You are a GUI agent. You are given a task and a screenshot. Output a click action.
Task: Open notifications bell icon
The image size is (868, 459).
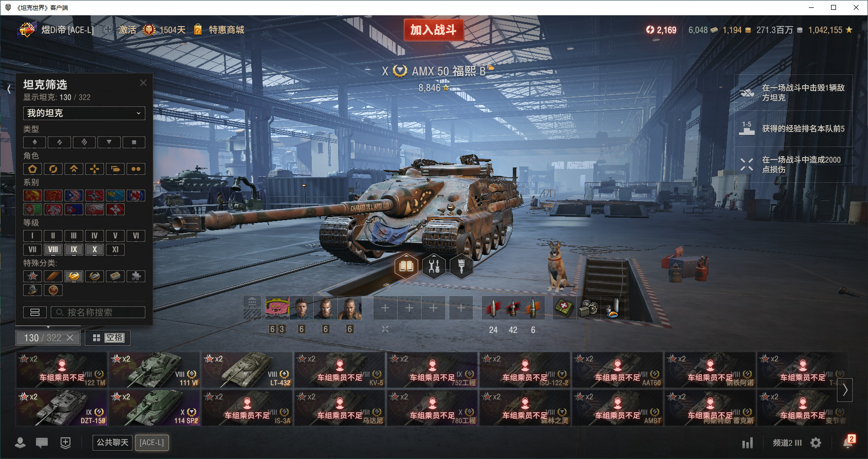point(848,442)
